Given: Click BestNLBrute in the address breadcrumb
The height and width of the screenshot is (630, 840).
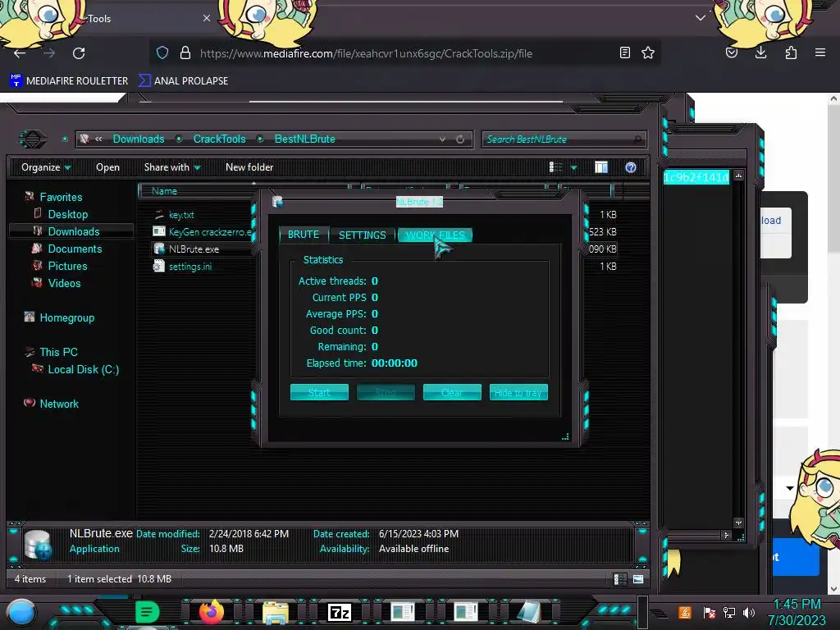Looking at the screenshot, I should [x=305, y=139].
